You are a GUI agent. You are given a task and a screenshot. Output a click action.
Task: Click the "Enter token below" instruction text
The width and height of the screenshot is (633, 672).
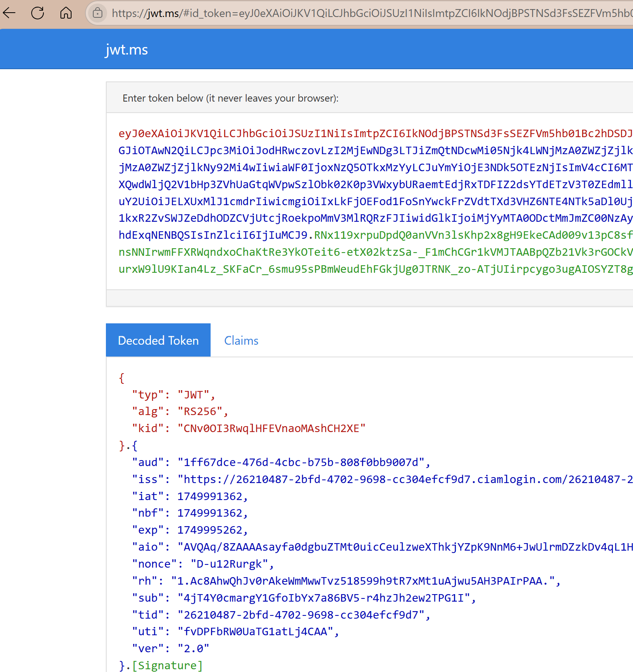click(x=231, y=98)
